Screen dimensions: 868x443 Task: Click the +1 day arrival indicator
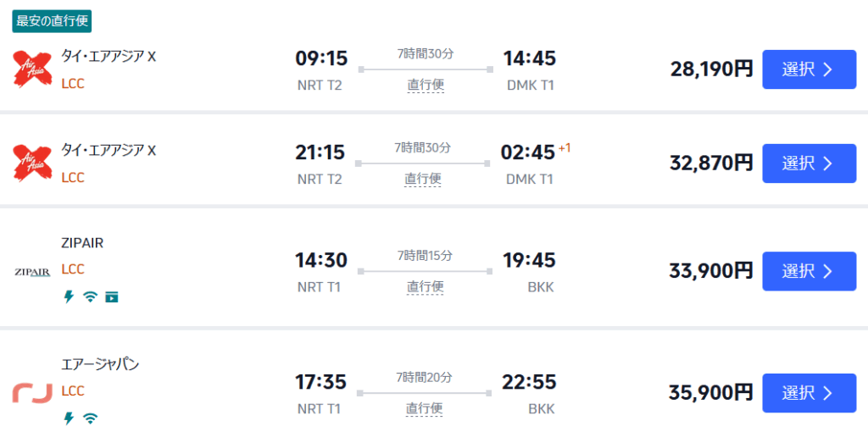click(565, 149)
